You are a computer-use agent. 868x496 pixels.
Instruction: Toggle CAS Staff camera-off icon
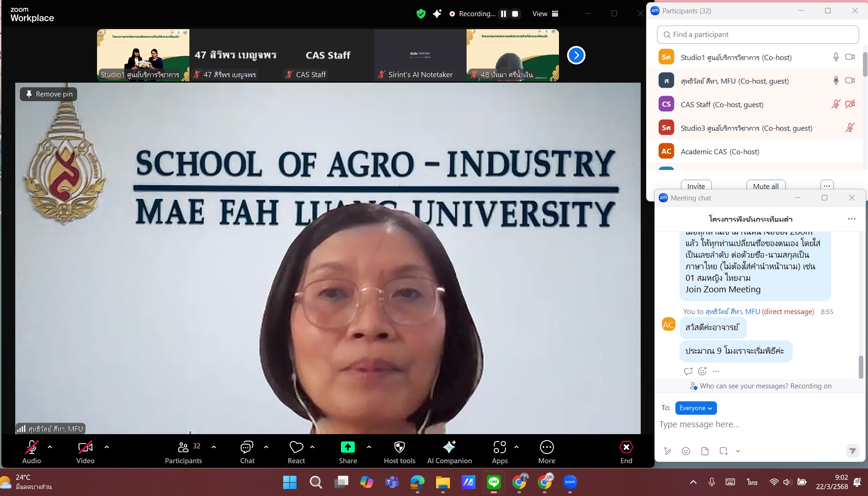tap(850, 104)
